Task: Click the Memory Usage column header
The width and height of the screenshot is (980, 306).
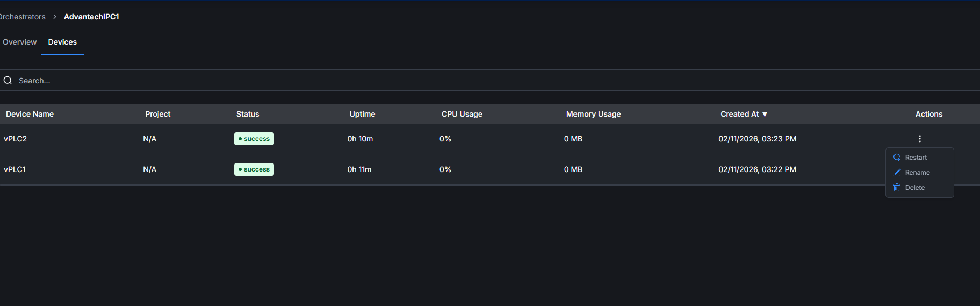Action: click(593, 114)
